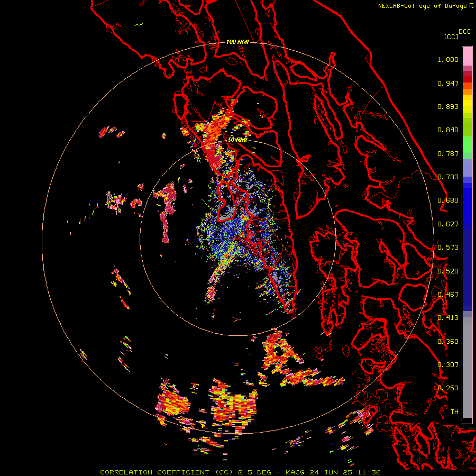Click the 0.573 scale value
Viewport: 476px width, 476px height.
coord(448,248)
